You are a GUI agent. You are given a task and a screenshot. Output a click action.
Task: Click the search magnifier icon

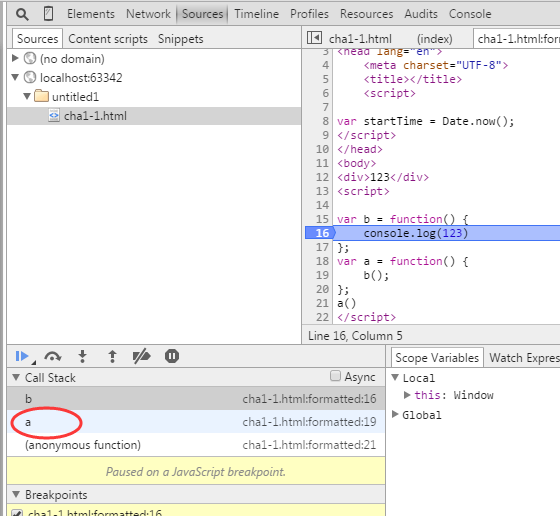click(22, 14)
